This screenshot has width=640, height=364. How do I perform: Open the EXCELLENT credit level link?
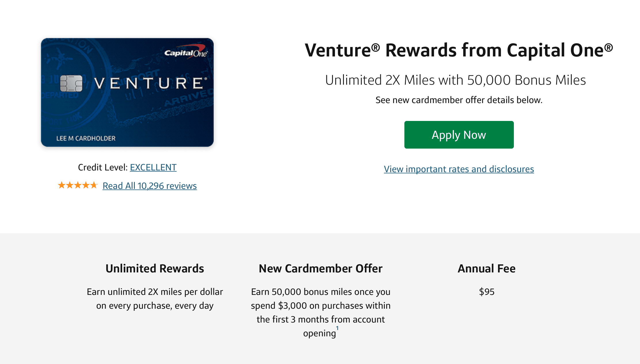click(x=153, y=167)
